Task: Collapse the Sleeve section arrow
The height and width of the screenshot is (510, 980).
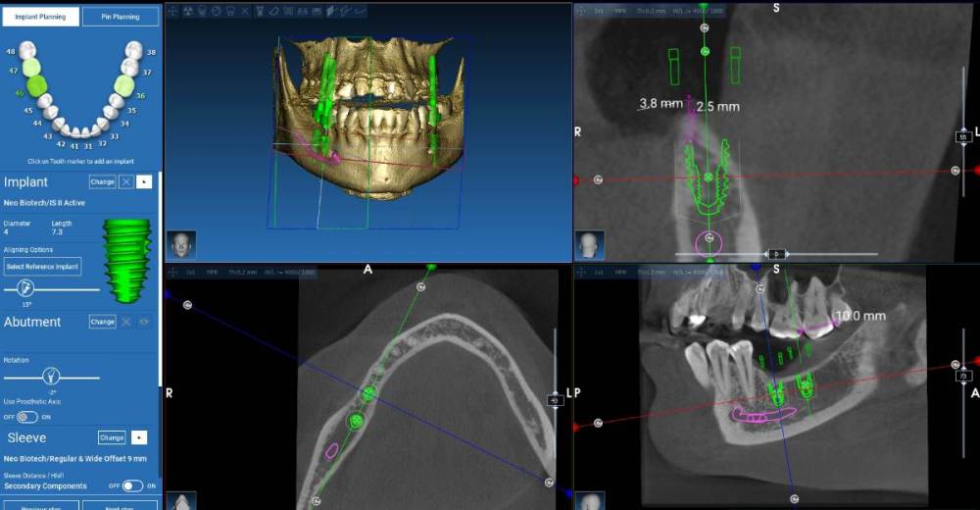Action: [x=140, y=437]
